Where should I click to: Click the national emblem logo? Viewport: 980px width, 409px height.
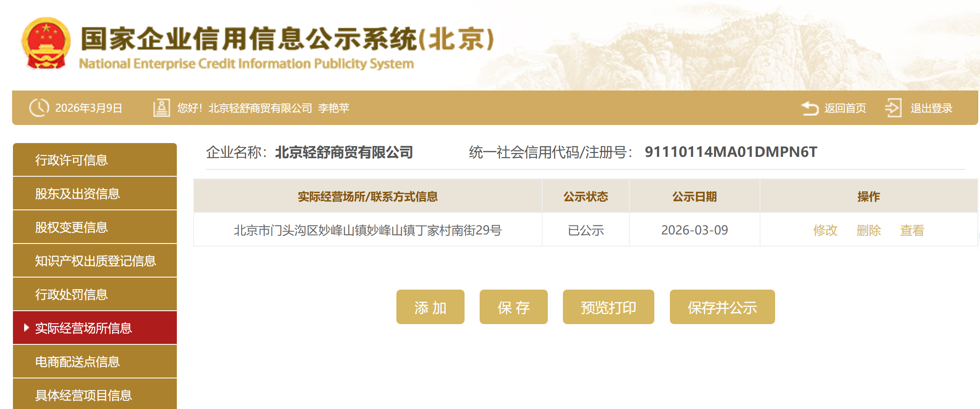46,43
